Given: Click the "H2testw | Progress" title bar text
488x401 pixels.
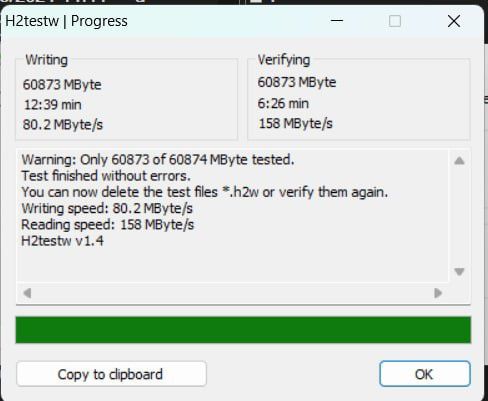Looking at the screenshot, I should [66, 21].
